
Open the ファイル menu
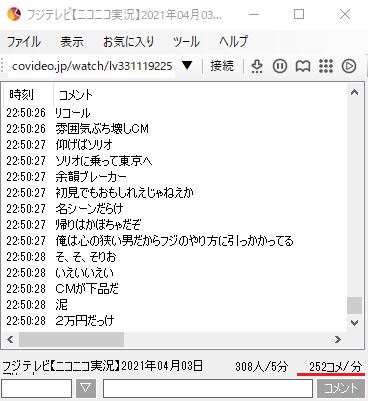[x=24, y=42]
